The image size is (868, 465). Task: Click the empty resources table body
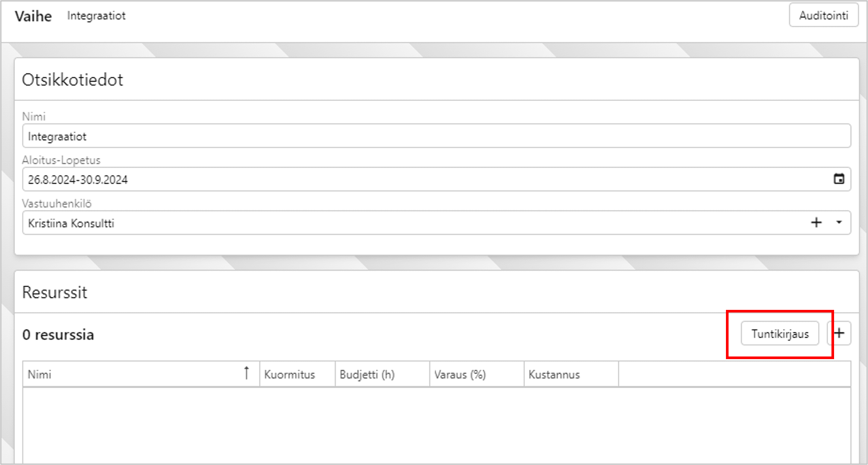click(x=436, y=425)
